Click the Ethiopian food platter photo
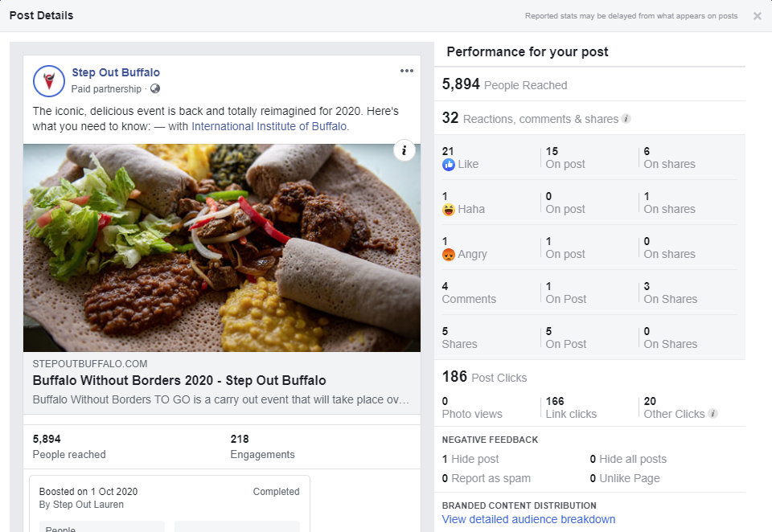Image resolution: width=772 pixels, height=532 pixels. pos(222,248)
